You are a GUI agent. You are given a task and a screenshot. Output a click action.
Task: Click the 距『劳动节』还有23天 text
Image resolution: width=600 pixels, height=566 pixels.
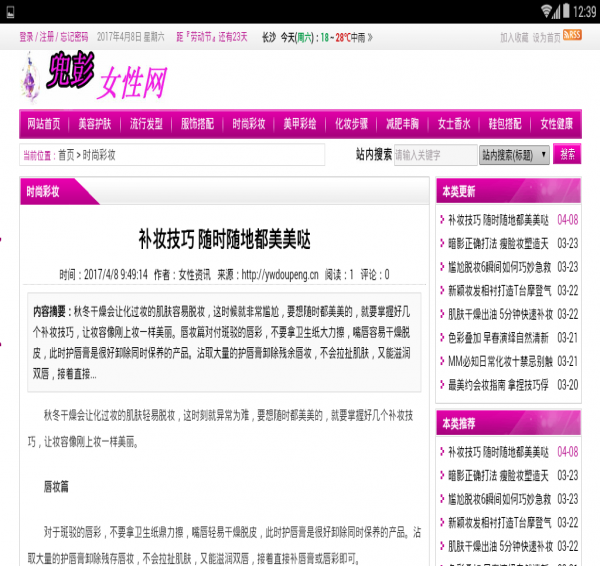(212, 37)
